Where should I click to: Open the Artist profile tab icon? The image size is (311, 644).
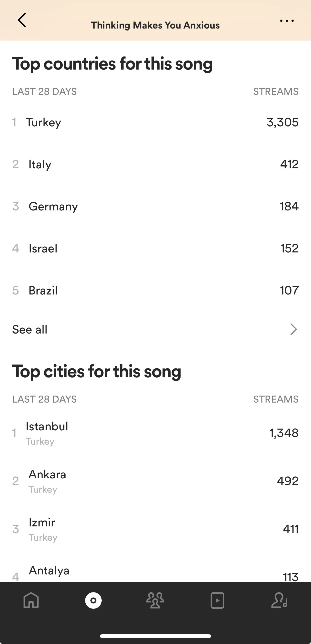279,600
